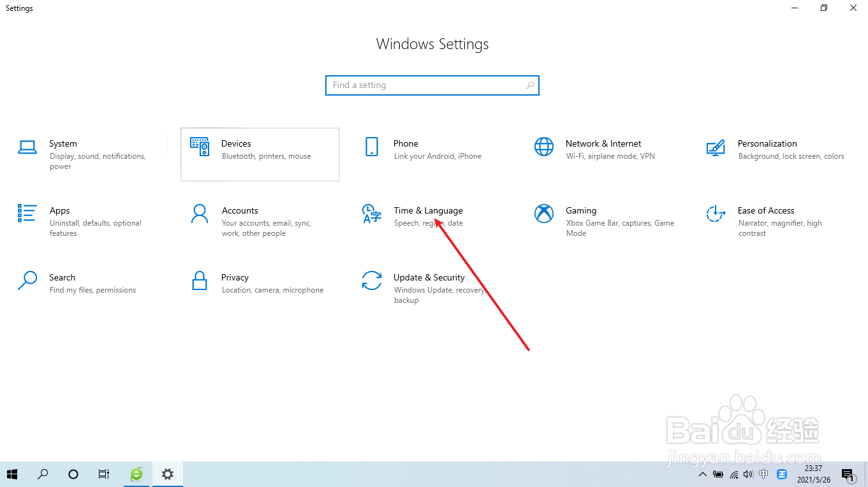
Task: Show hidden tray icons chevron
Action: (x=703, y=474)
